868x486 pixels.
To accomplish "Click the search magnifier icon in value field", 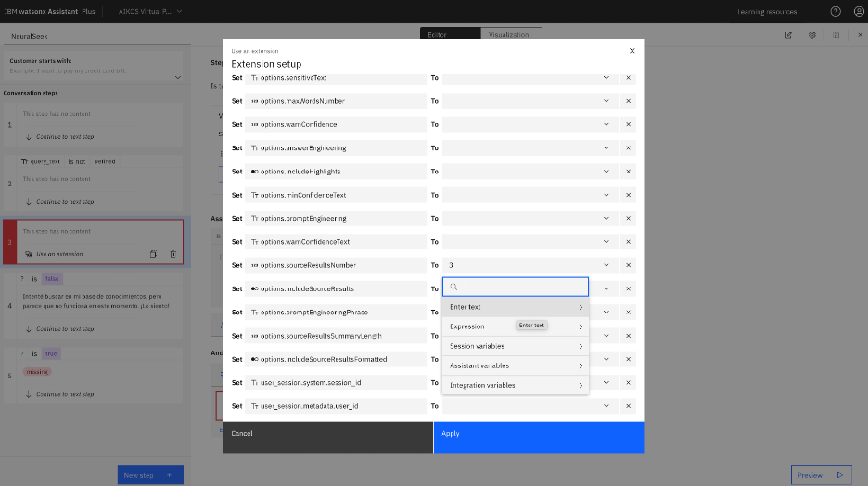I will click(453, 287).
